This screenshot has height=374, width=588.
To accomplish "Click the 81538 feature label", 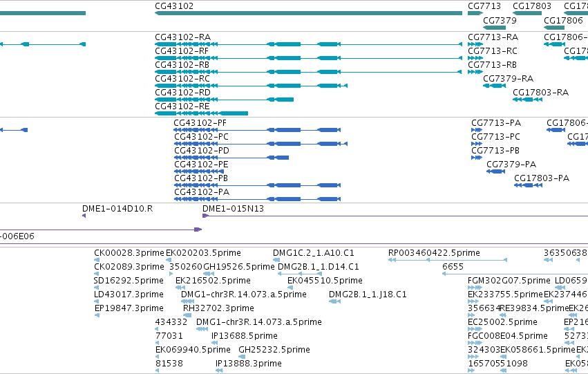I will point(169,364).
